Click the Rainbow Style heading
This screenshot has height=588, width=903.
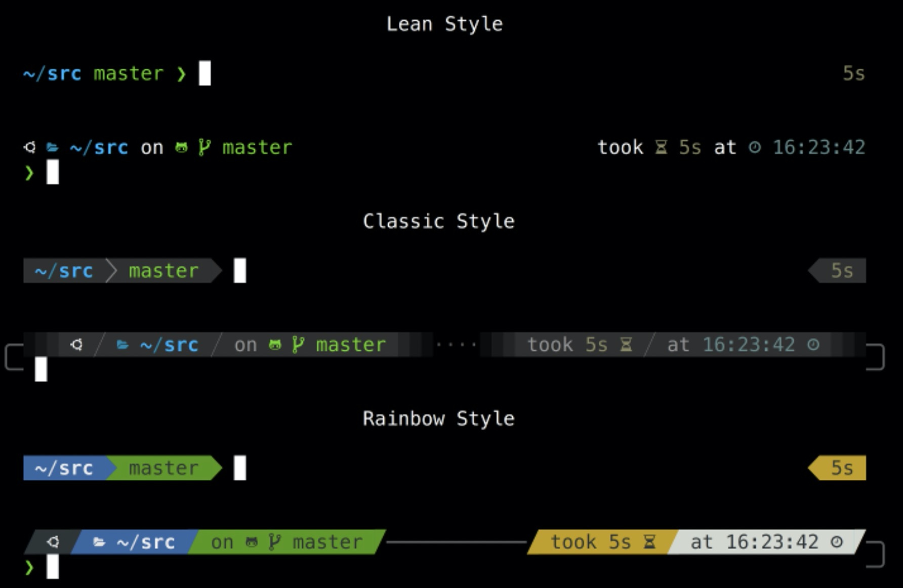[438, 418]
